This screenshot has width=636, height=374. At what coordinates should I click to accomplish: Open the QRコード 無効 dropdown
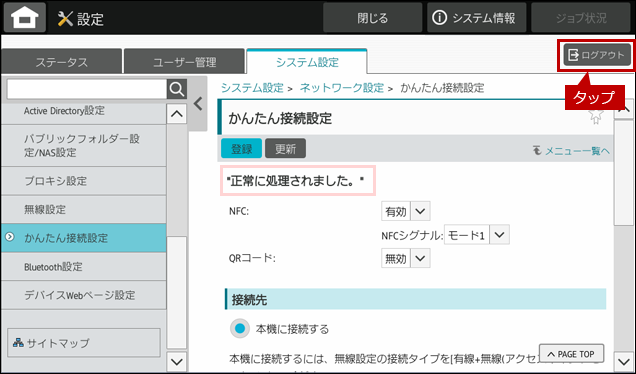coord(406,258)
